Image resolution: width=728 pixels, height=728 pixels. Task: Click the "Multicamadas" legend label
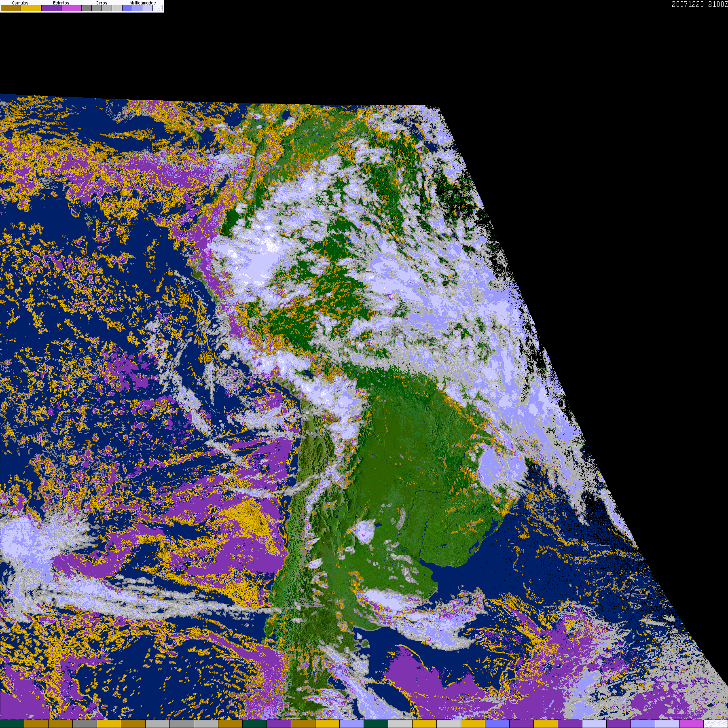coord(143,3)
